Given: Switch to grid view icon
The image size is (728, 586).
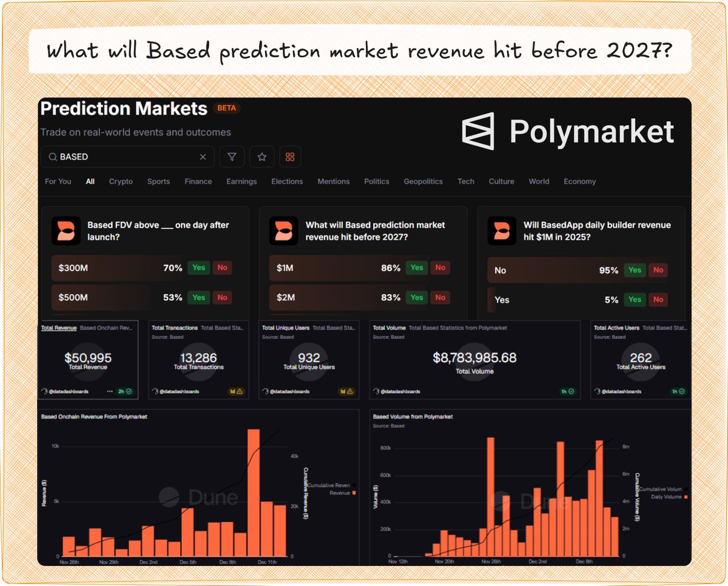Looking at the screenshot, I should (290, 157).
